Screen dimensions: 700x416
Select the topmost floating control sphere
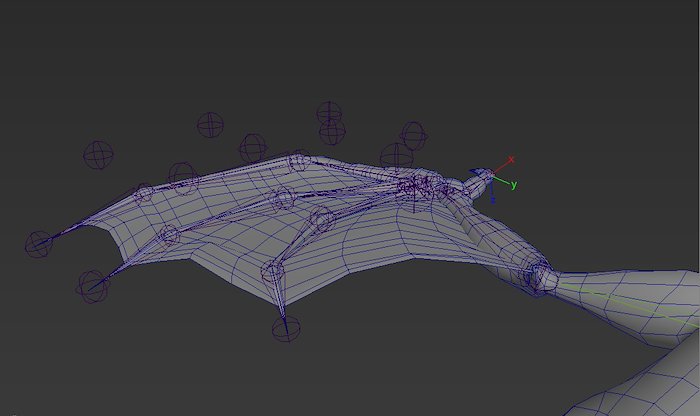tap(329, 113)
